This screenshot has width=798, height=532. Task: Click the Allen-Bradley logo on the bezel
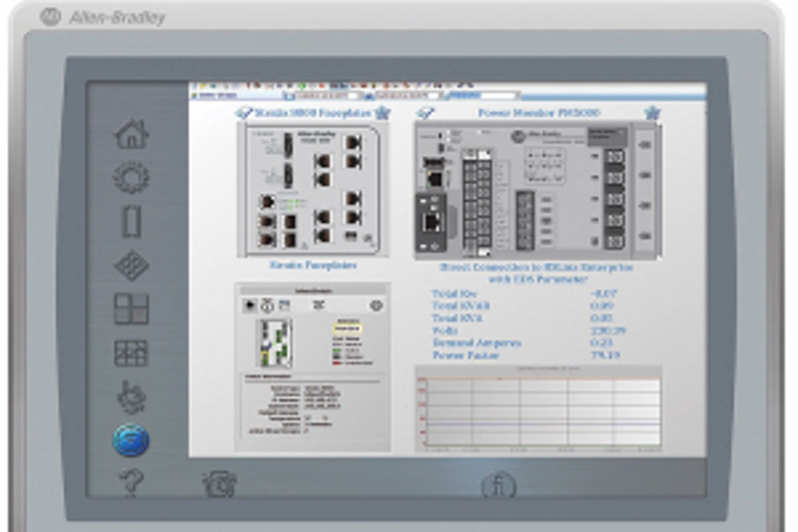click(x=104, y=18)
